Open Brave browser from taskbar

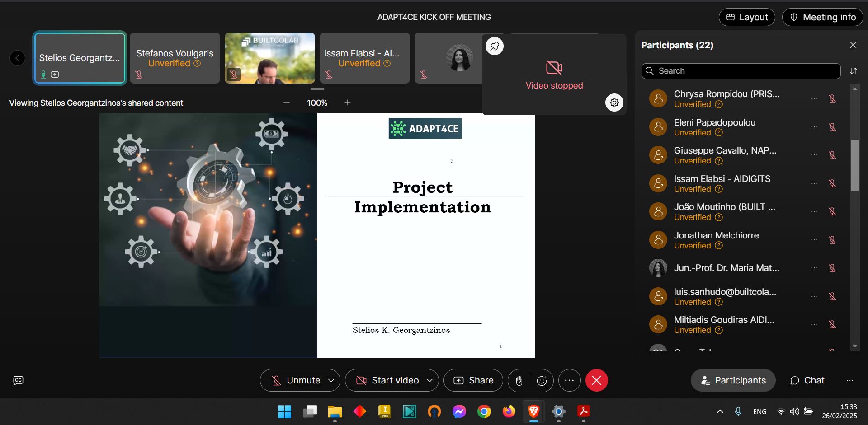[x=533, y=411]
